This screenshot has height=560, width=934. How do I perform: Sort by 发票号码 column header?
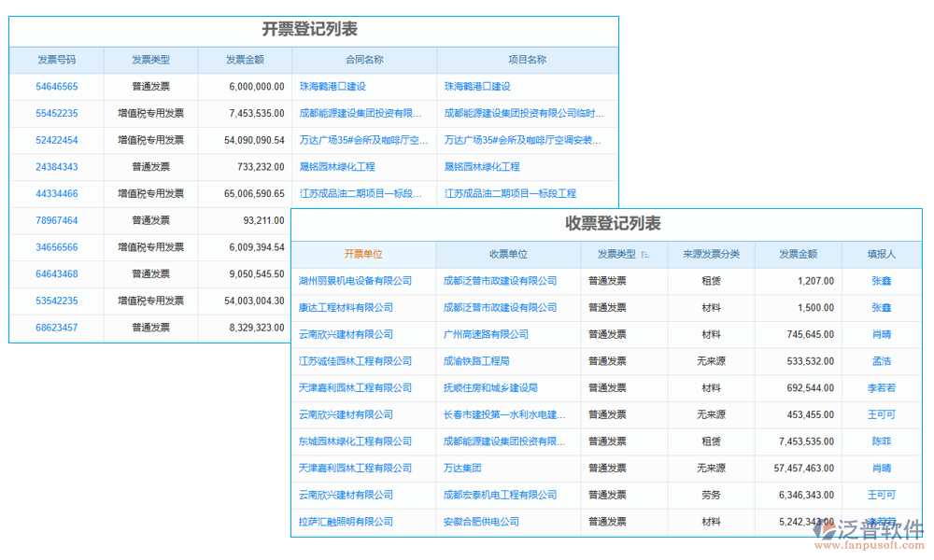coord(57,60)
